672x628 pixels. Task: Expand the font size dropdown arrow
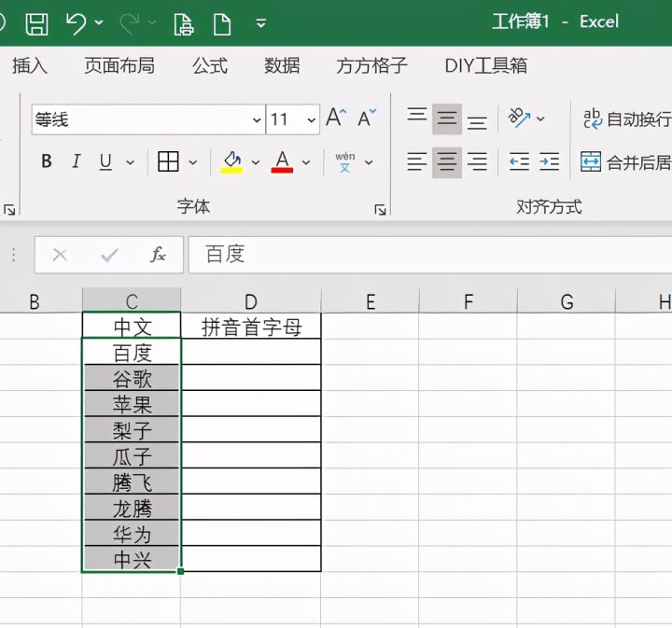[x=312, y=120]
